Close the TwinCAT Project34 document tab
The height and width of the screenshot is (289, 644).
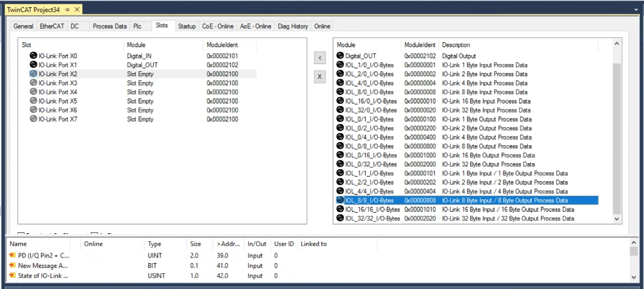tap(76, 10)
